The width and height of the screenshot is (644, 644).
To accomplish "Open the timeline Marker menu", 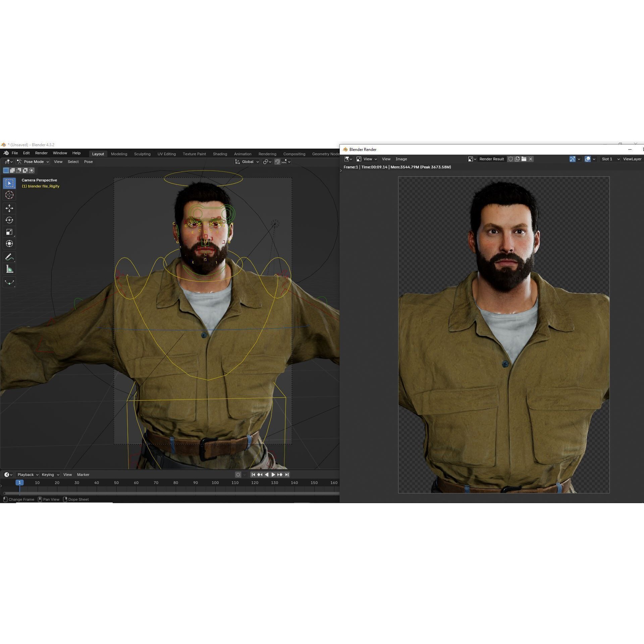I will 83,475.
